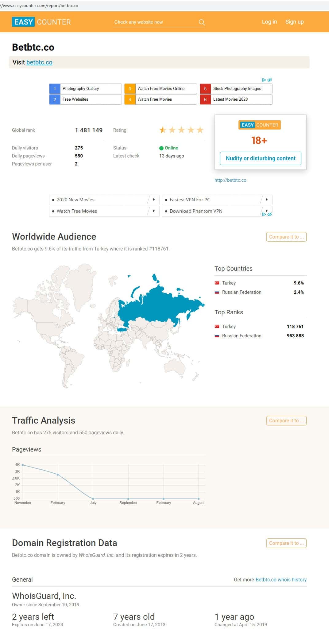
Task: Click the third rating star
Action: point(181,130)
